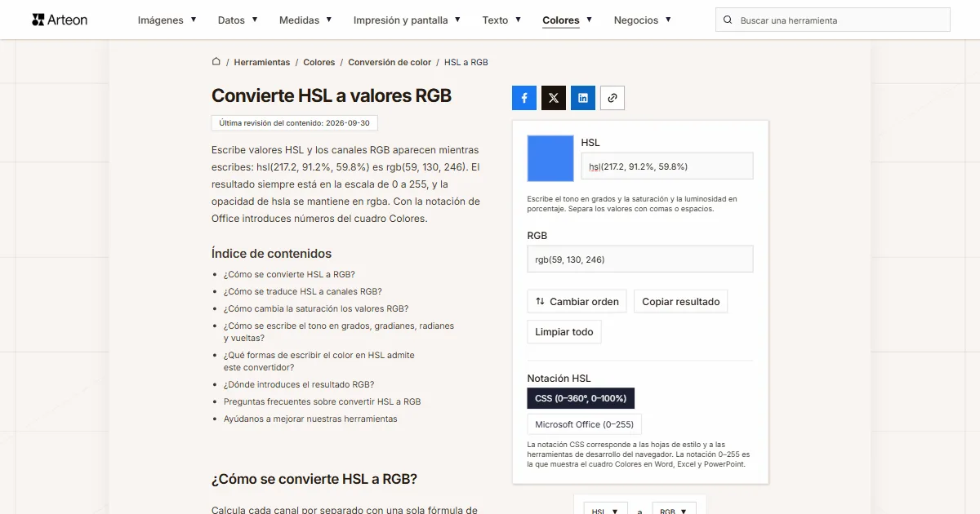Jump to ¿Dónde introduces el resultado RGB?
The height and width of the screenshot is (514, 980).
[299, 384]
